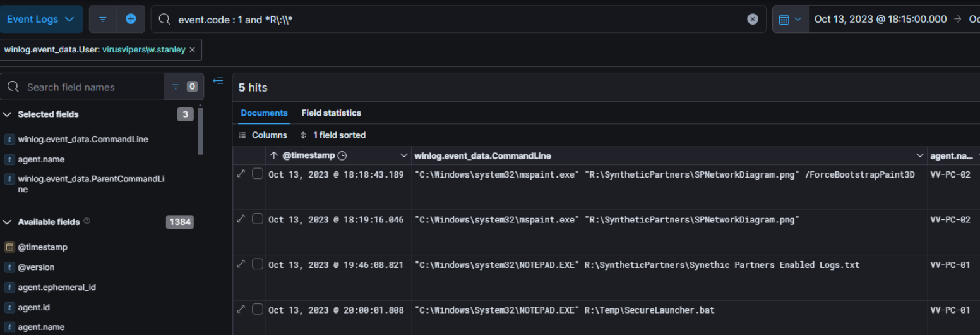Click the SecureLauncher.bat command line cell
Image resolution: width=980 pixels, height=335 pixels.
(x=669, y=317)
